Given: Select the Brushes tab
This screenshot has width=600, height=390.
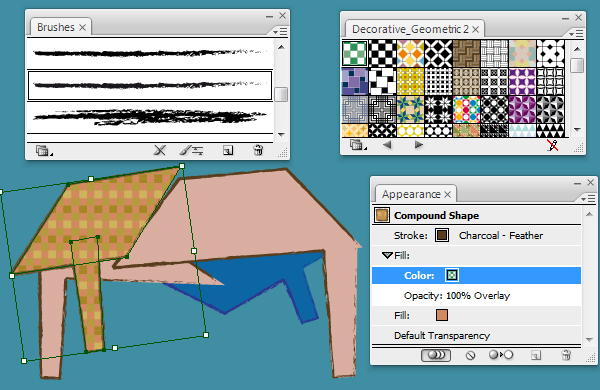Looking at the screenshot, I should (56, 27).
